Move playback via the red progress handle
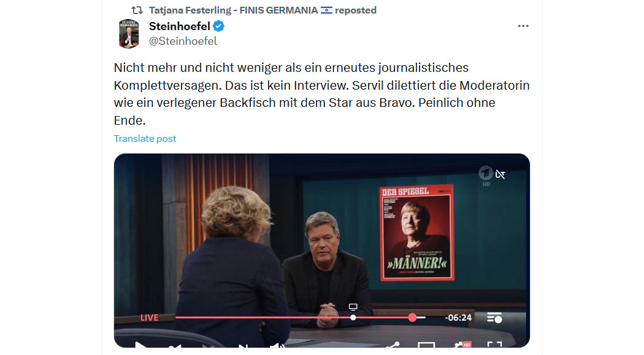The image size is (644, 355). click(x=412, y=318)
